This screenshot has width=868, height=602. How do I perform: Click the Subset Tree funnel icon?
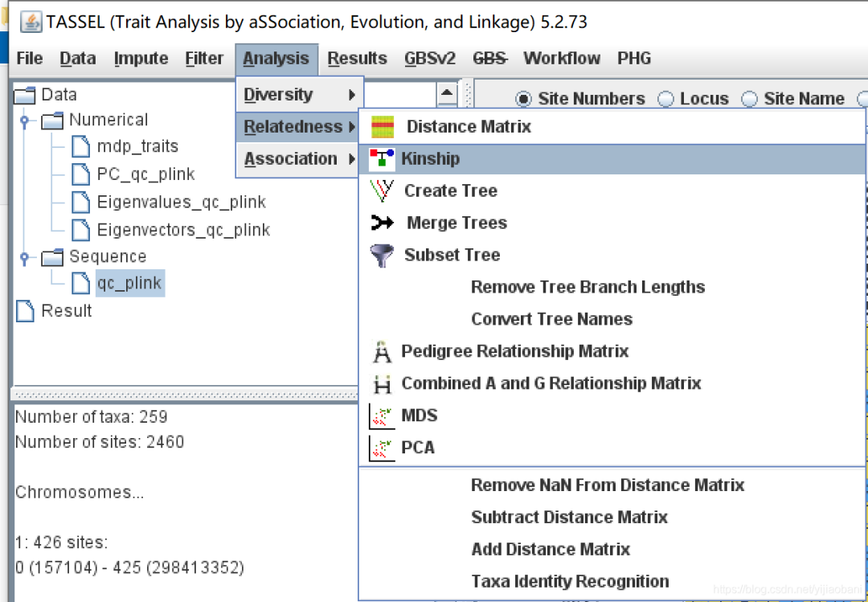(382, 256)
